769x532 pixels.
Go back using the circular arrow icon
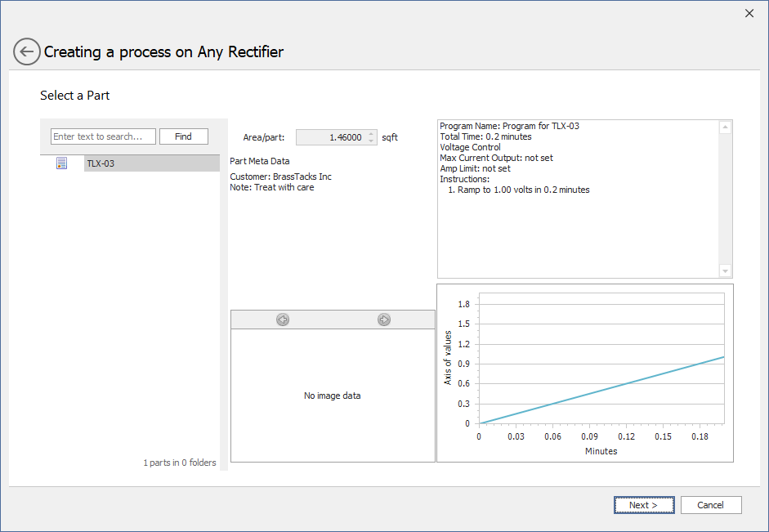point(26,51)
